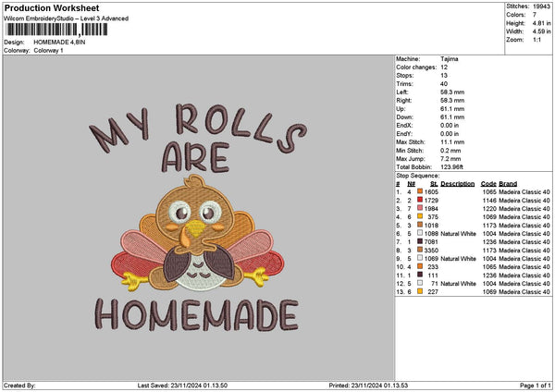Viewport: 555px width, 392px height.
Task: Select the Width value 4.59 in
Action: point(541,31)
